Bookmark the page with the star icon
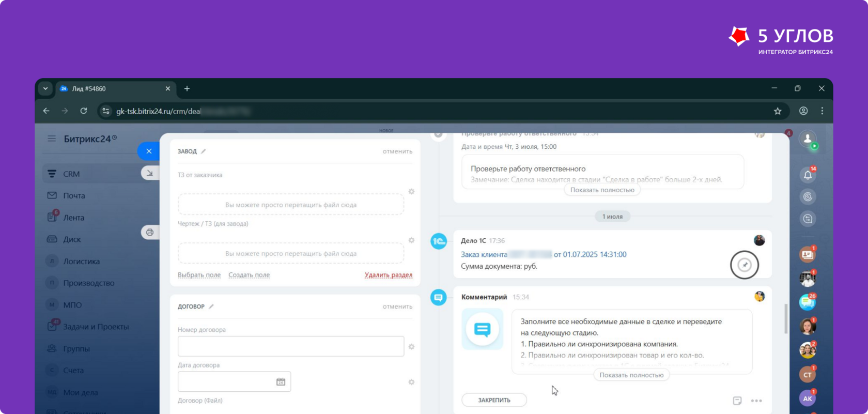Screen dimensions: 868x414 [778, 111]
